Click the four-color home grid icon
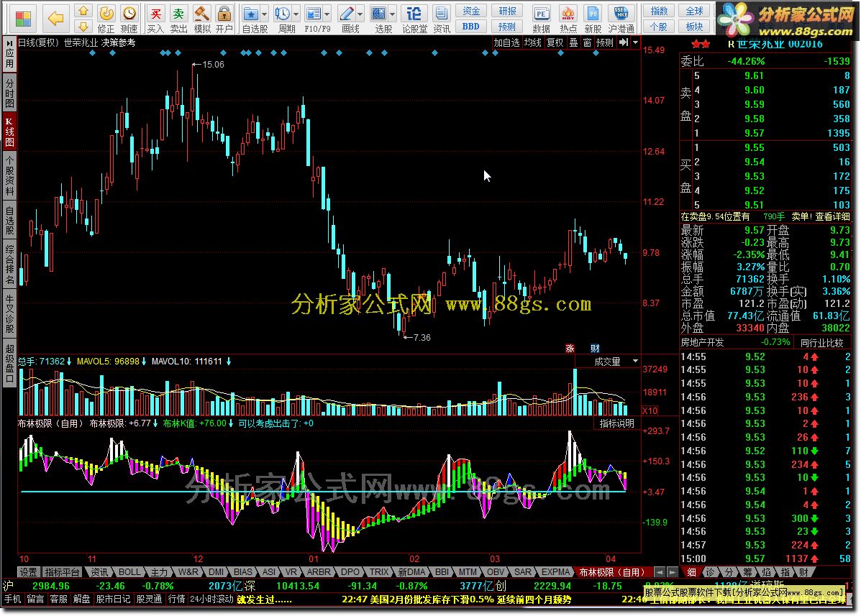This screenshot has height=616, width=861. (23, 19)
